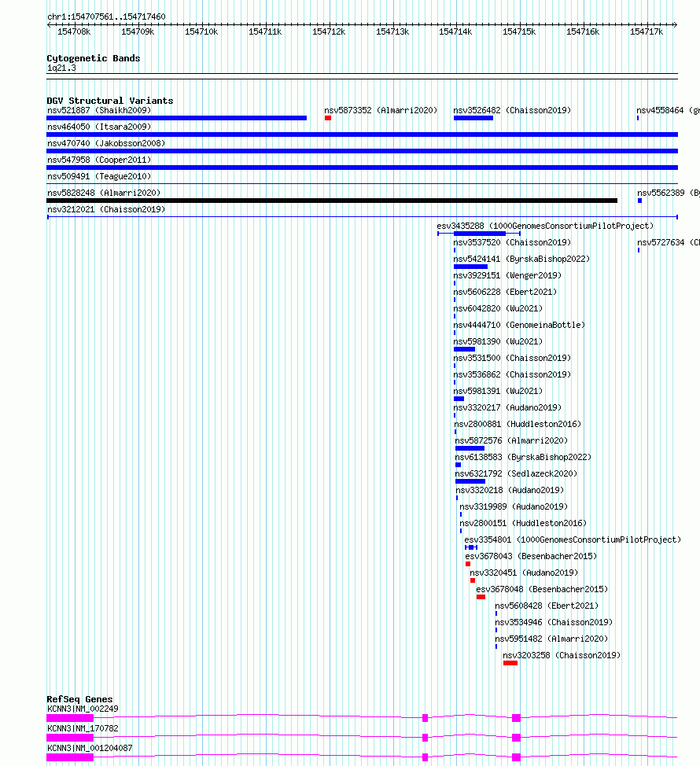
Task: Select nsv6138583 (ByrskaBishop2022) label
Action: pyautogui.click(x=523, y=457)
